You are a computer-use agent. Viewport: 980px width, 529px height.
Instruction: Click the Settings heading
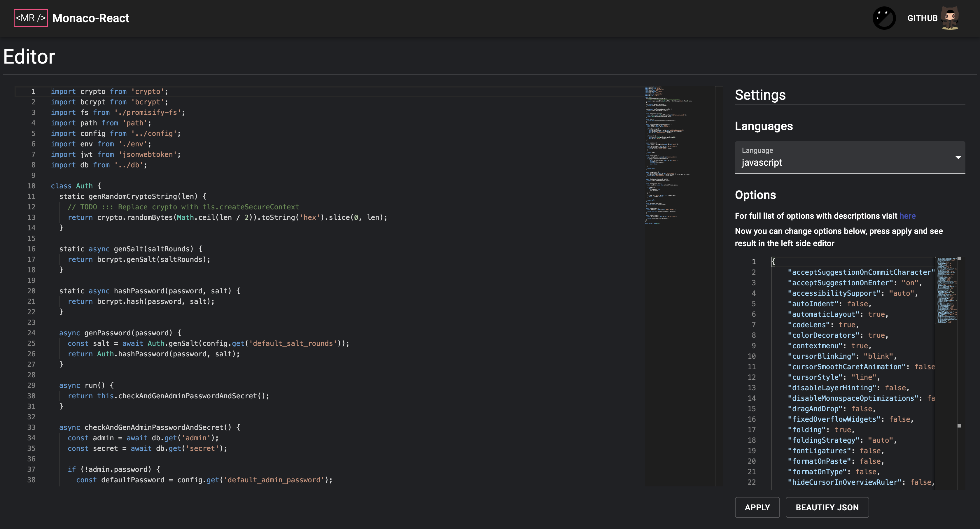760,95
